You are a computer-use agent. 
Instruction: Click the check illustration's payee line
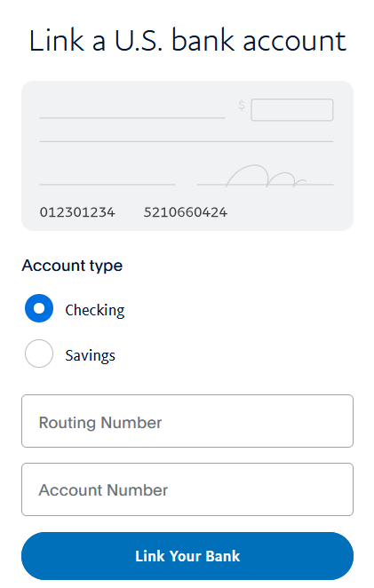[132, 118]
